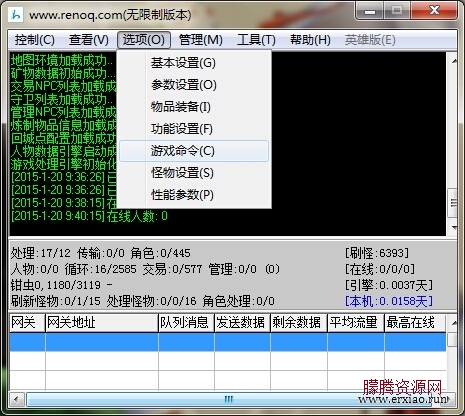
Task: Open the 管理(M) menu
Action: click(201, 40)
